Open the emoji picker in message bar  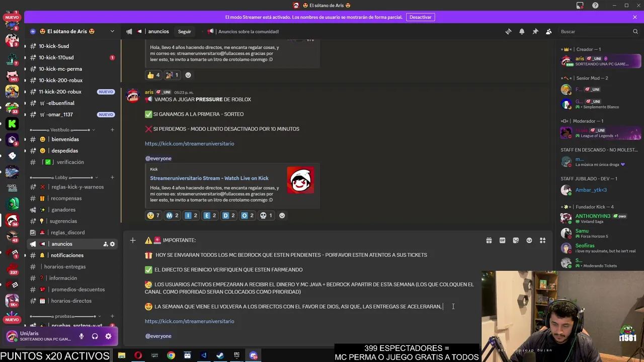[529, 240]
